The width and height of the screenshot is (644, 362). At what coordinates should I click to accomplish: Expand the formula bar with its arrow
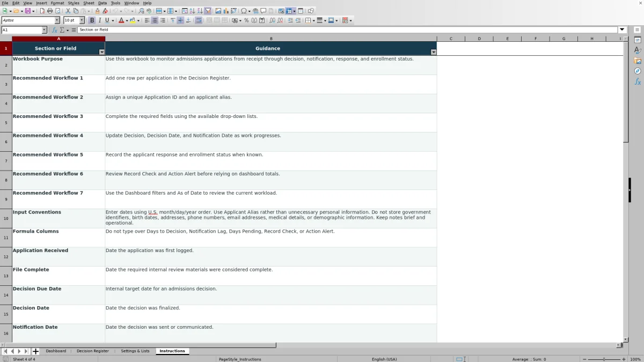click(623, 30)
